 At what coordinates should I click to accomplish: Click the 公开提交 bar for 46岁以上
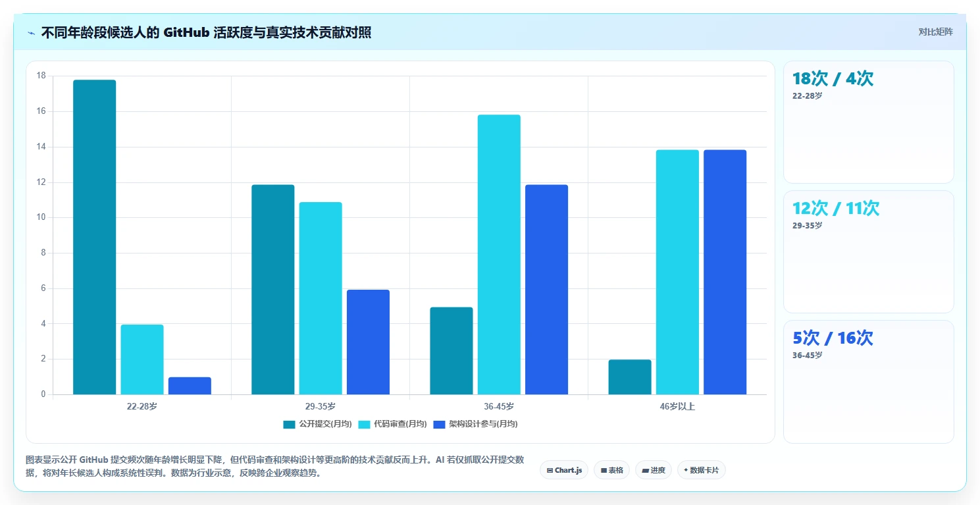pyautogui.click(x=630, y=377)
